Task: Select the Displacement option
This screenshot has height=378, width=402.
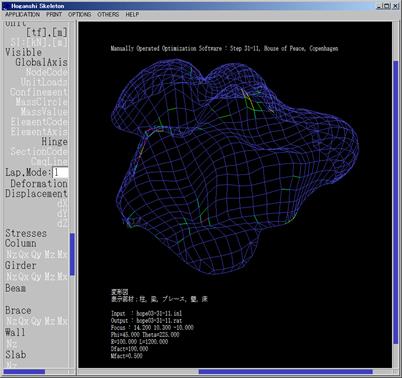Action: pos(36,194)
